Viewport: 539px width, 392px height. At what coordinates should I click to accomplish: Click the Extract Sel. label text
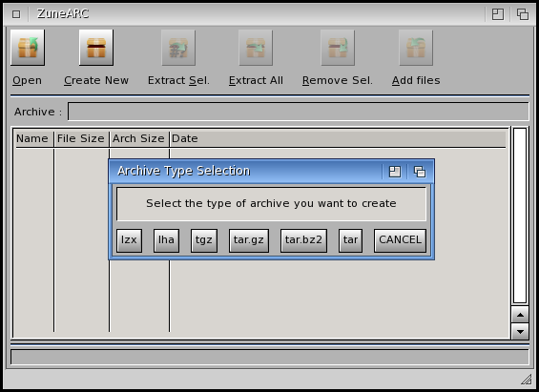click(178, 80)
